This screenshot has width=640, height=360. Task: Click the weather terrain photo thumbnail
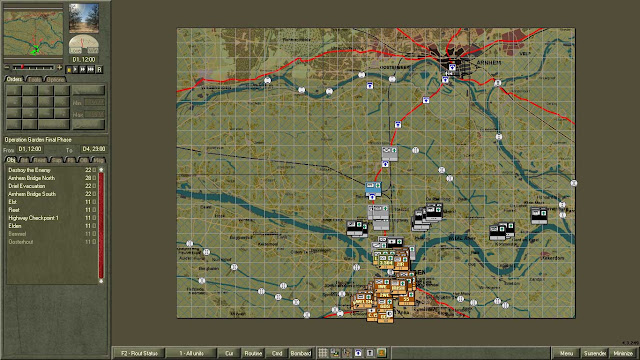click(84, 18)
